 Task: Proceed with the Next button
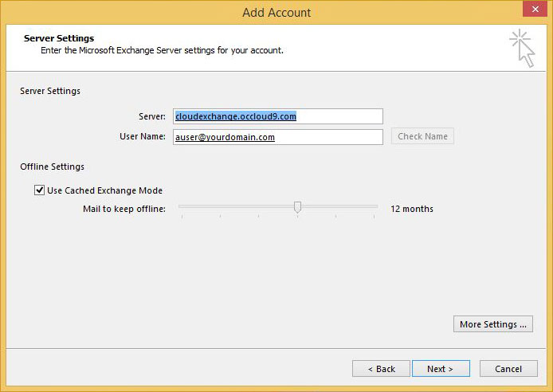point(441,369)
